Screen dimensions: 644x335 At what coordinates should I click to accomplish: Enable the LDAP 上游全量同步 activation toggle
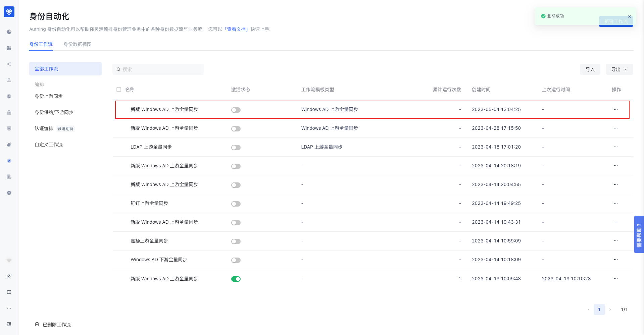coord(236,148)
